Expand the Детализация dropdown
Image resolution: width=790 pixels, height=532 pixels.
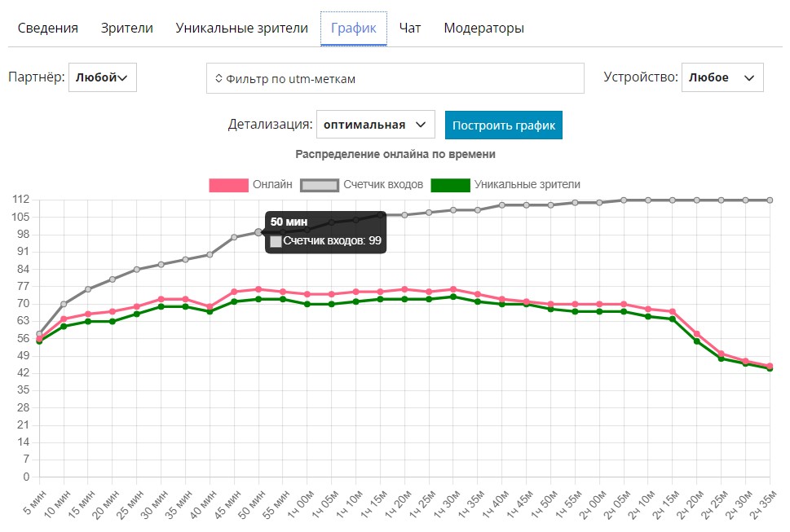click(x=375, y=125)
